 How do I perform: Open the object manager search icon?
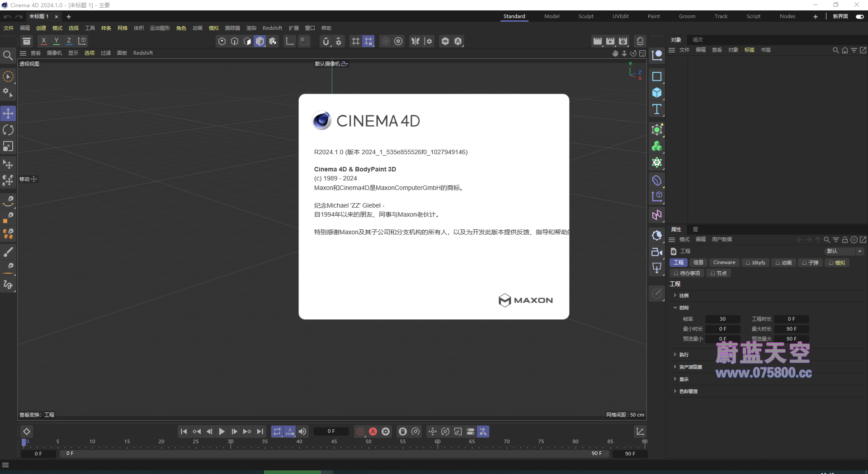point(836,50)
